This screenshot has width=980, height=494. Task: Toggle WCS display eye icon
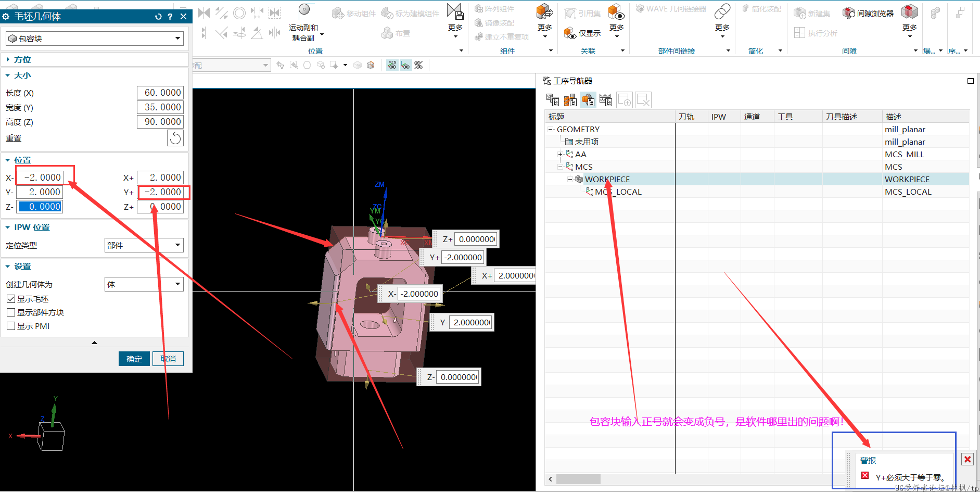click(405, 65)
